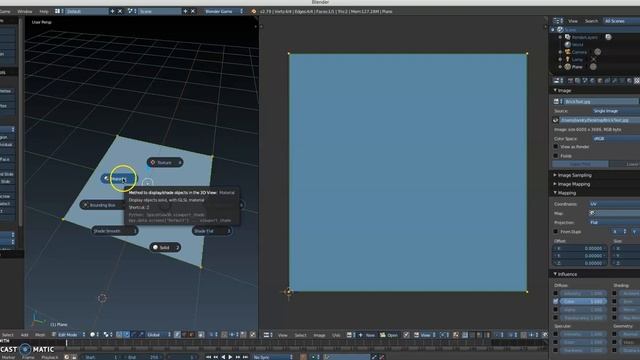Choose Texture in the shading pie menu
Viewport: 640px width, 360px height.
point(165,162)
